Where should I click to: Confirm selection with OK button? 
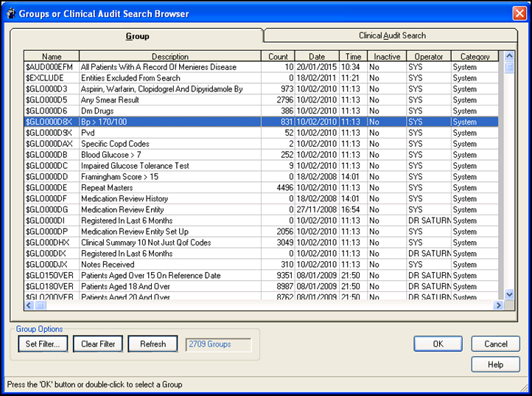(438, 344)
